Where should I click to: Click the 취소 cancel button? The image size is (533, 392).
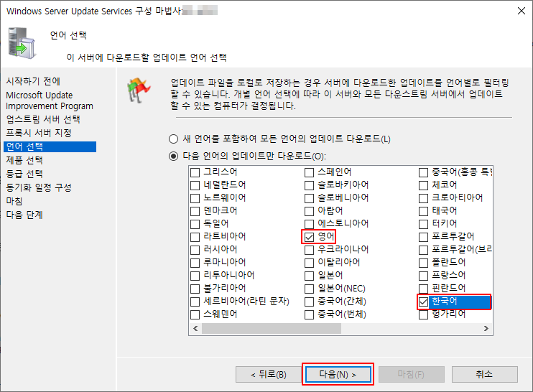coord(484,374)
